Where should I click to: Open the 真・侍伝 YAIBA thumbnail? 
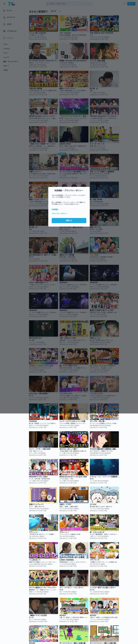coord(104,190)
